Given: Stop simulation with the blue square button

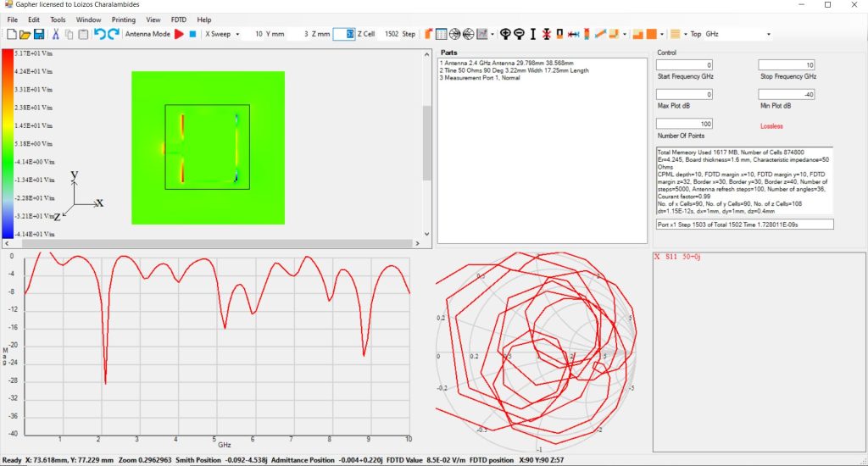Looking at the screenshot, I should point(193,34).
